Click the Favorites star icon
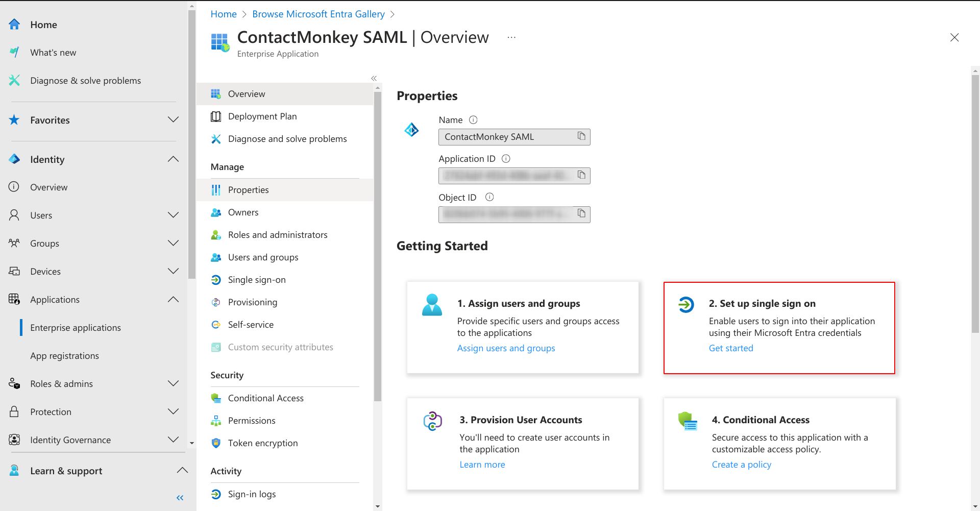Screen dimensions: 980x511 coord(14,120)
